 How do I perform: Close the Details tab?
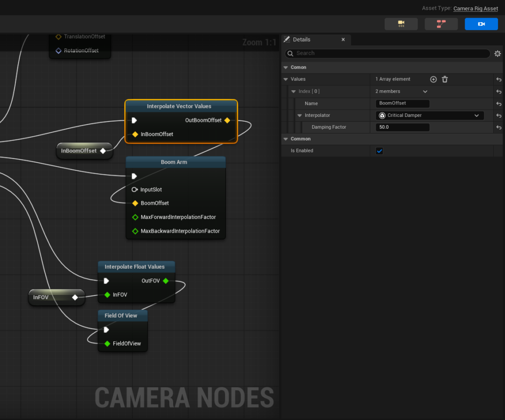(x=343, y=39)
